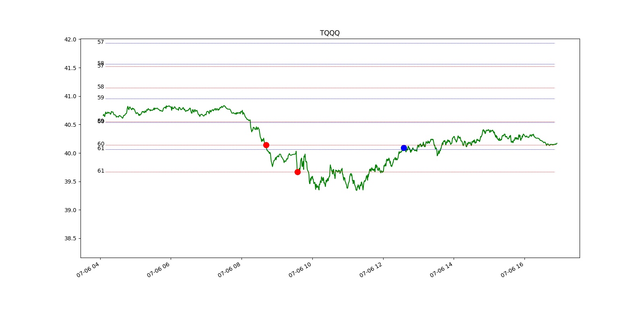The width and height of the screenshot is (644, 322).
Task: Click the 07-06 14 x-axis label
Action: 442,270
